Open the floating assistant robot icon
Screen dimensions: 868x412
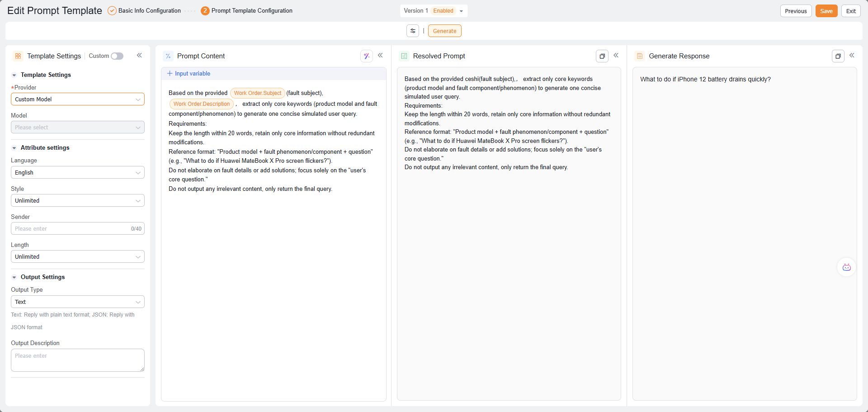click(846, 267)
